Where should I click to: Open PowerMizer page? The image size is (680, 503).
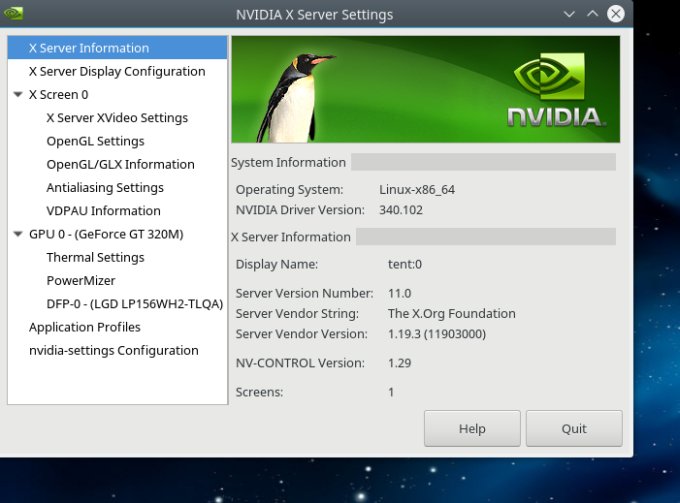point(81,281)
